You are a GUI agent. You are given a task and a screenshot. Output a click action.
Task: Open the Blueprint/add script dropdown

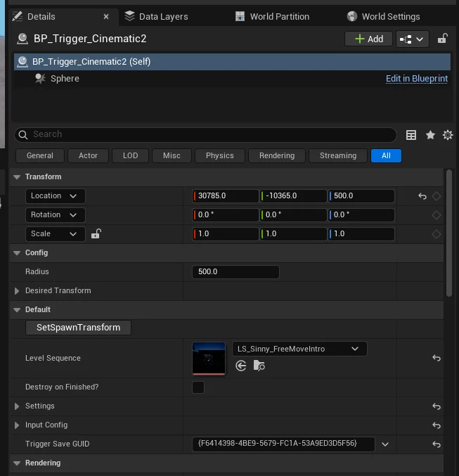(412, 39)
